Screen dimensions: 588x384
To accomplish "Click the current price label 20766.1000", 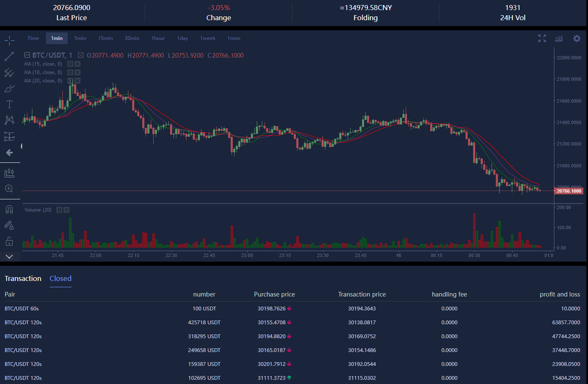I will tap(569, 191).
